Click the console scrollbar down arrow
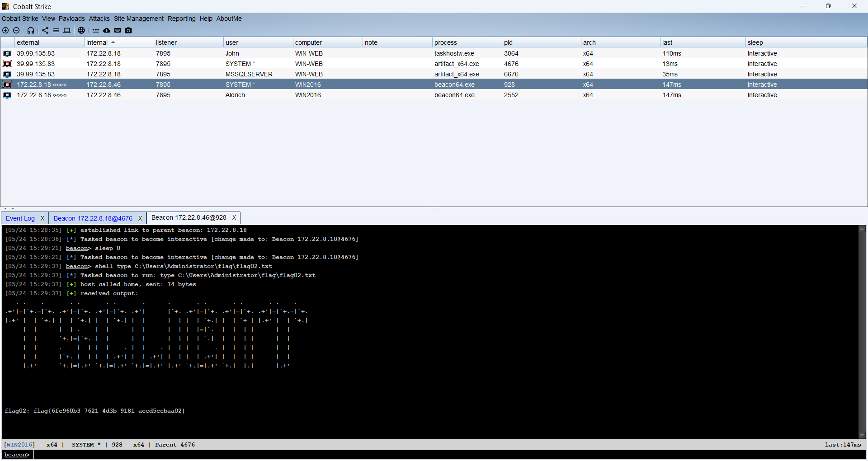 862,435
